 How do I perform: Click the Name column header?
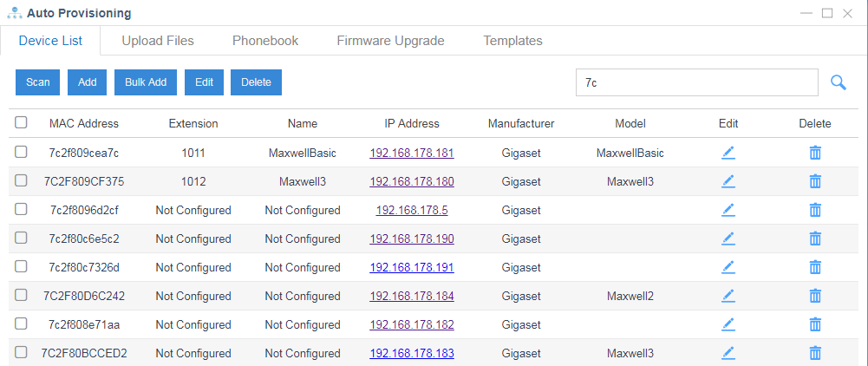coord(303,123)
